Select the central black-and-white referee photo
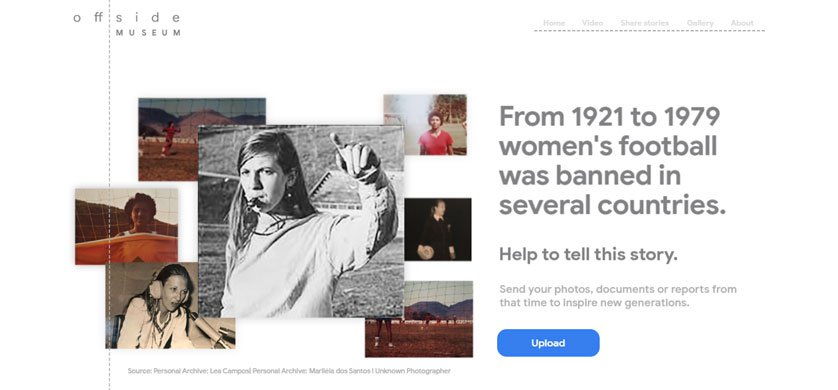 [301, 221]
